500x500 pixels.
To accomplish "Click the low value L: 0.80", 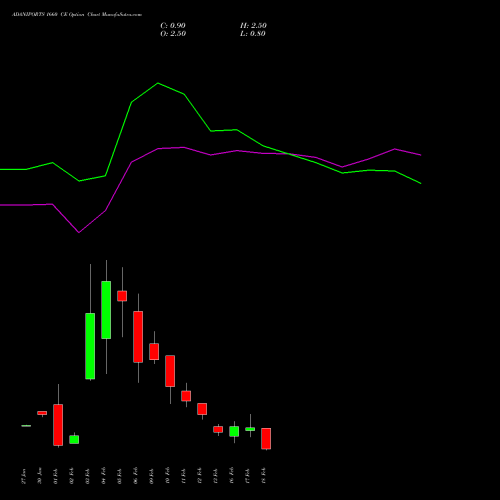I will click(253, 34).
